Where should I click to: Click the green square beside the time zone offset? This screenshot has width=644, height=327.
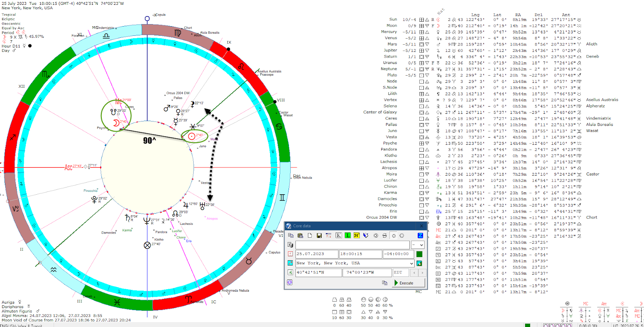[x=419, y=254]
